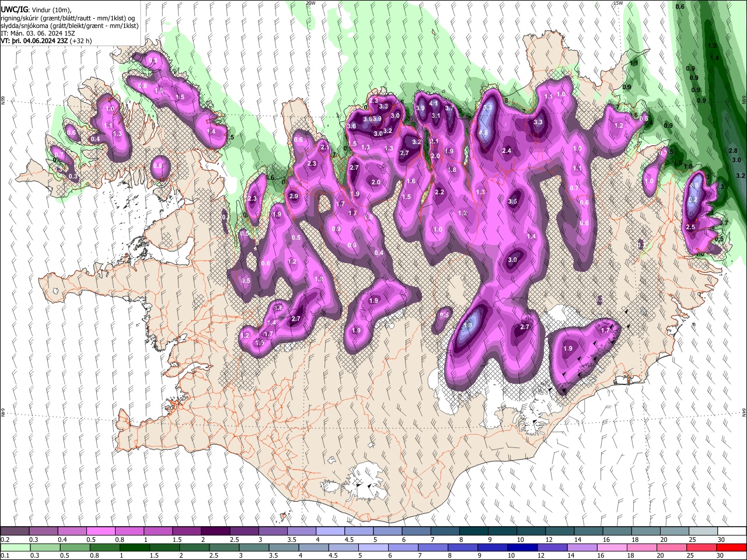Screen dimensions: 747x560
Task: Select the 4.1 snowfall value on the map
Action: tap(434, 103)
